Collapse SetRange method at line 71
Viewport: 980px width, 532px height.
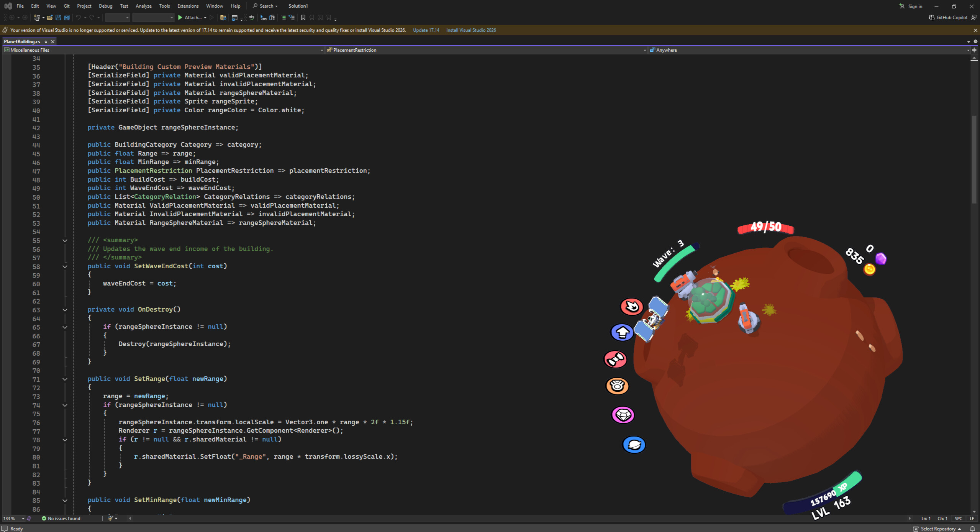[x=65, y=379]
